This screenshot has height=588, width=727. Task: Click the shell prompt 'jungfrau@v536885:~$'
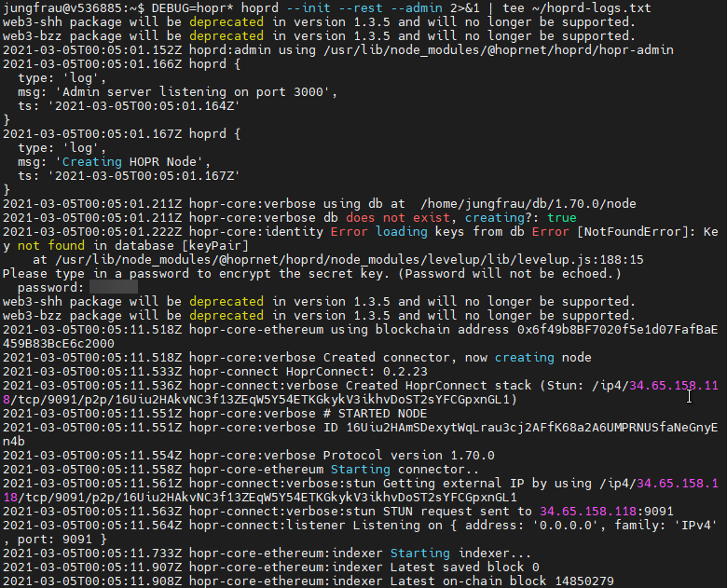coord(73,7)
